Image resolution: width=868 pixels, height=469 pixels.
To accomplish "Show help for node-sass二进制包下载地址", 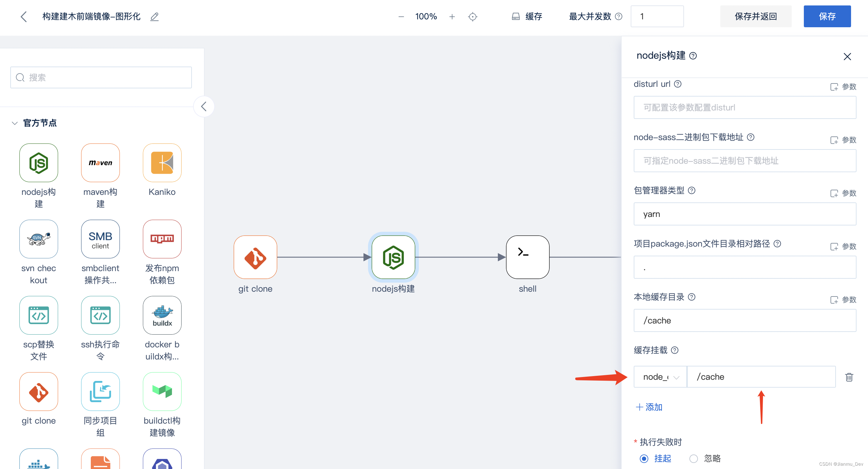I will click(751, 137).
